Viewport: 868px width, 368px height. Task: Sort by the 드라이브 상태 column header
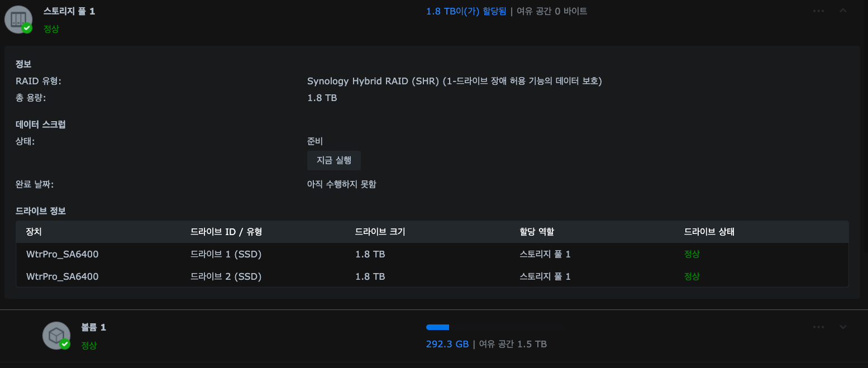coord(709,232)
